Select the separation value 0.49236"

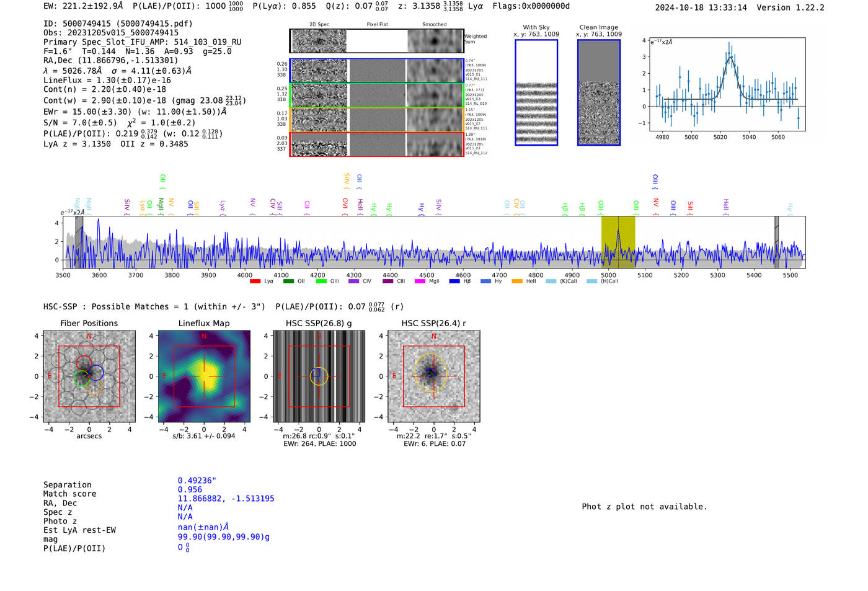(197, 481)
